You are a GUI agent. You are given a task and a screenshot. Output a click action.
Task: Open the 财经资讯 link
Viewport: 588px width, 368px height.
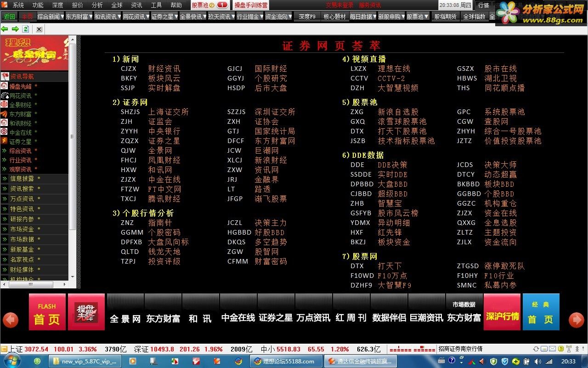pos(164,69)
